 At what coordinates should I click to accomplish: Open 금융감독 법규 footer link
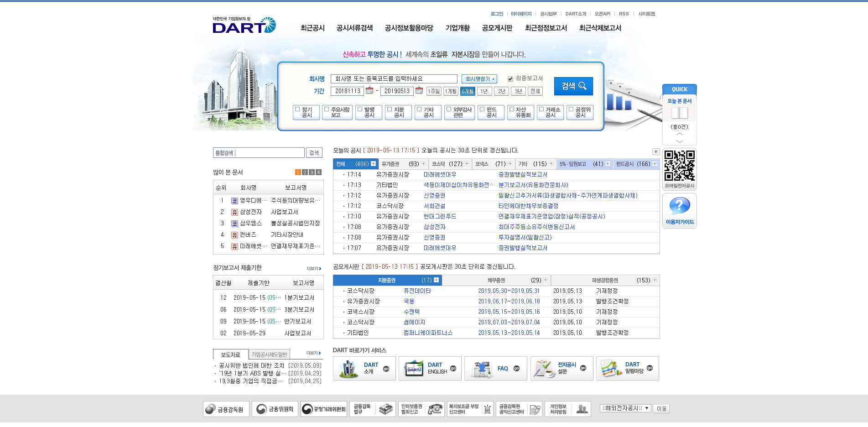(x=373, y=409)
